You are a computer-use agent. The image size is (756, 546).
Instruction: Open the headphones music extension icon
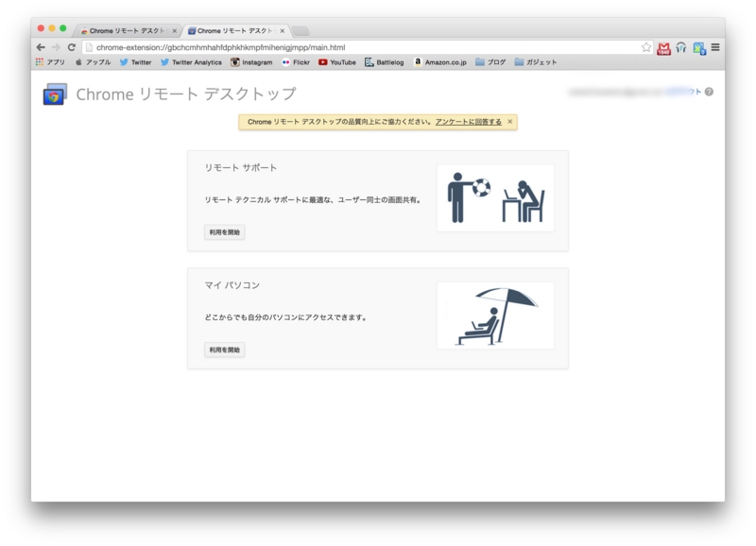tap(681, 47)
